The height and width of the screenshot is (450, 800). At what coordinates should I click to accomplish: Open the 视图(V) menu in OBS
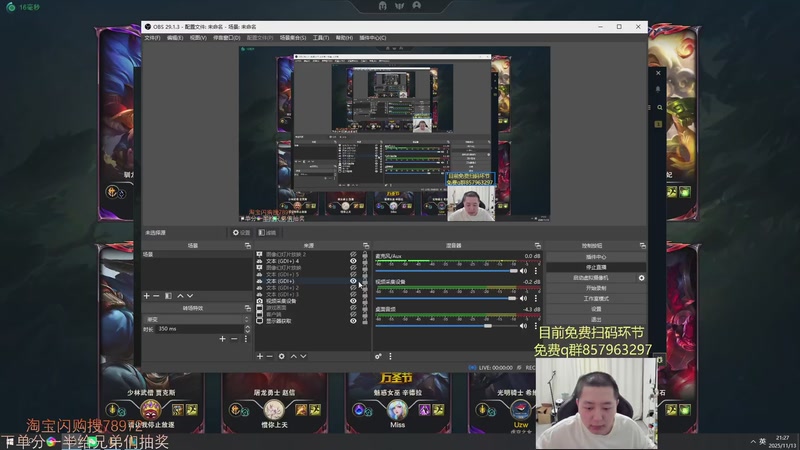pos(198,38)
